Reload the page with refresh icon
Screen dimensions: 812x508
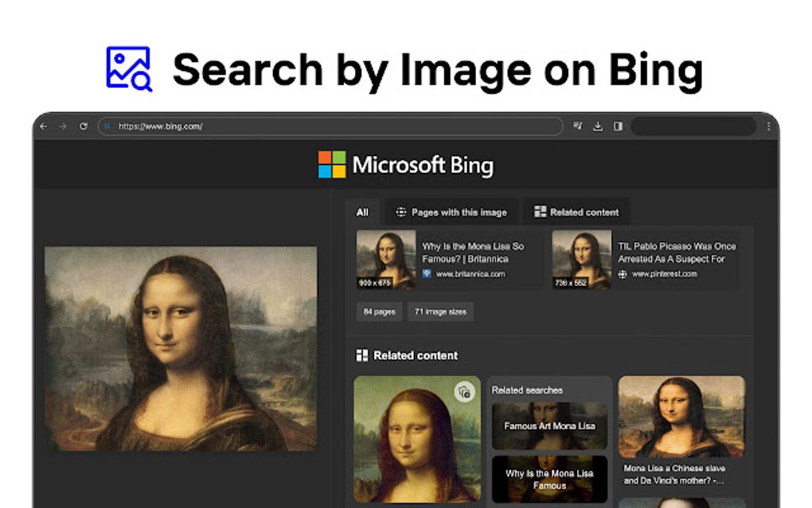(84, 127)
